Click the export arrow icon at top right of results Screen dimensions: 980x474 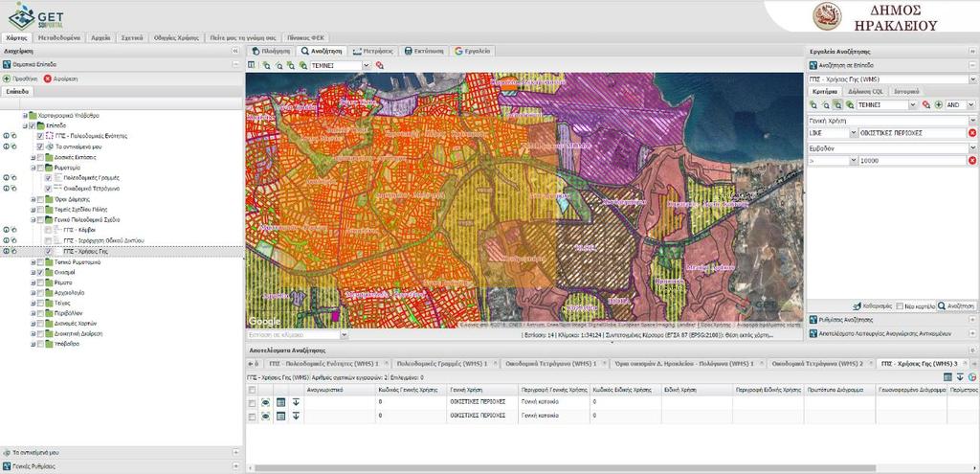point(960,377)
